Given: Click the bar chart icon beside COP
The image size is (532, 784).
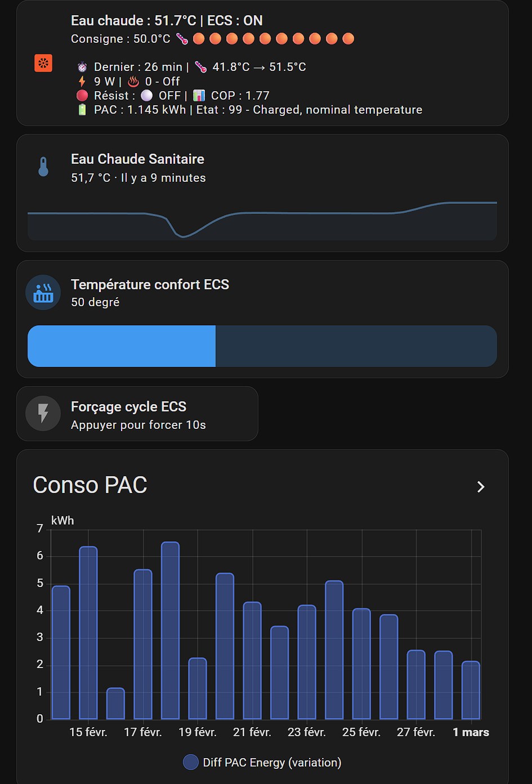Looking at the screenshot, I should (x=199, y=96).
